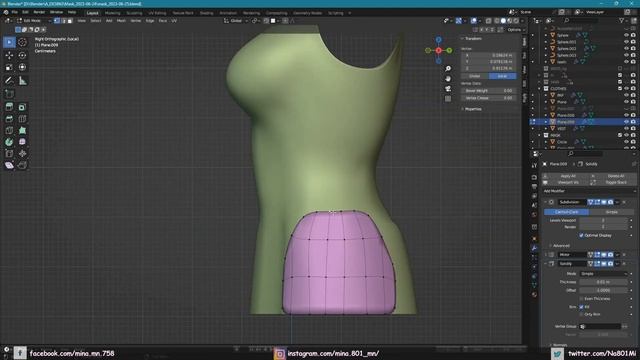Switch to vertex select mode
This screenshot has width=640, height=360.
pyautogui.click(x=57, y=20)
